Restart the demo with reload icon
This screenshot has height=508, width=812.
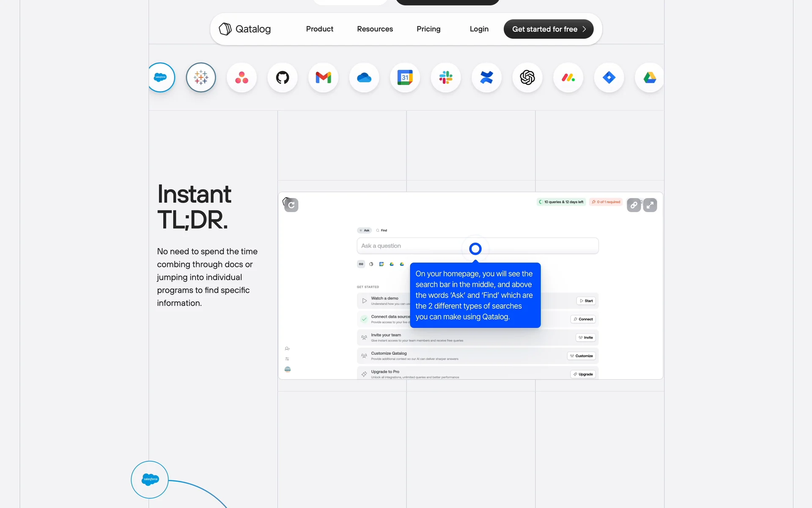click(291, 205)
